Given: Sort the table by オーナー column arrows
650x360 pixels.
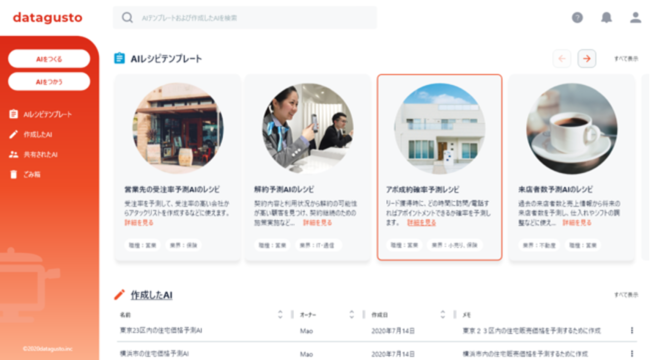Looking at the screenshot, I should pyautogui.click(x=352, y=314).
